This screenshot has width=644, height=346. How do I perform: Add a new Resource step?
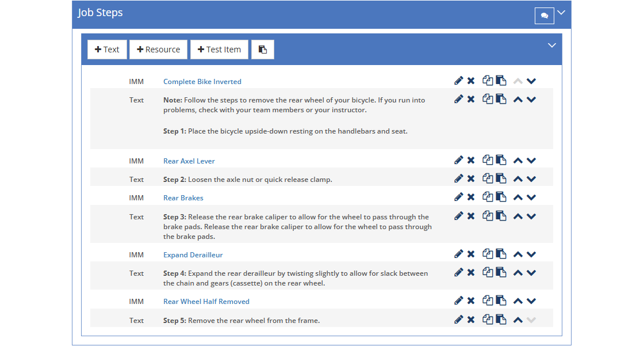(158, 50)
